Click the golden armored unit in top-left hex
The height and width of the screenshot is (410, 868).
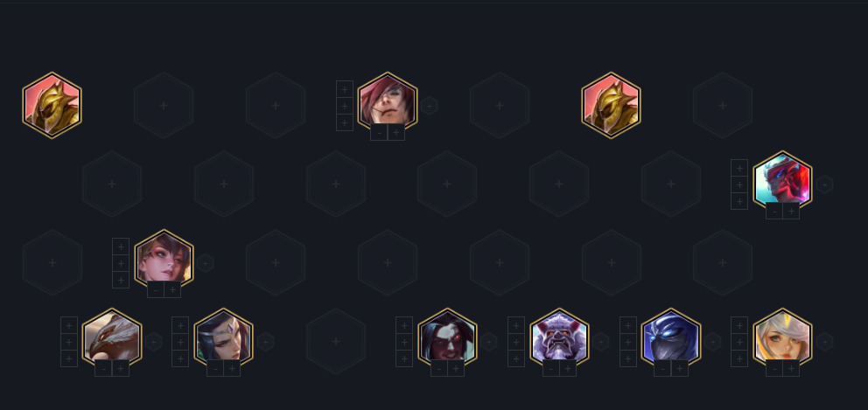tap(52, 105)
